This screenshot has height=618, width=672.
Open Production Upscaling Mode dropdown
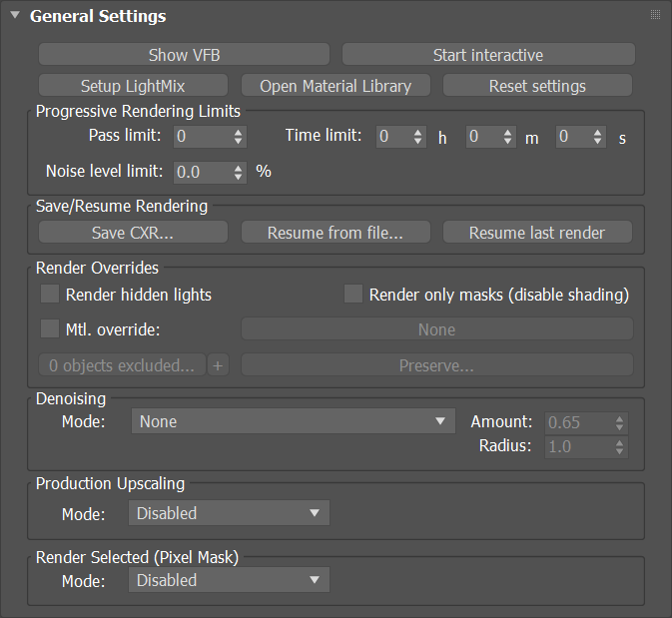[x=229, y=513]
